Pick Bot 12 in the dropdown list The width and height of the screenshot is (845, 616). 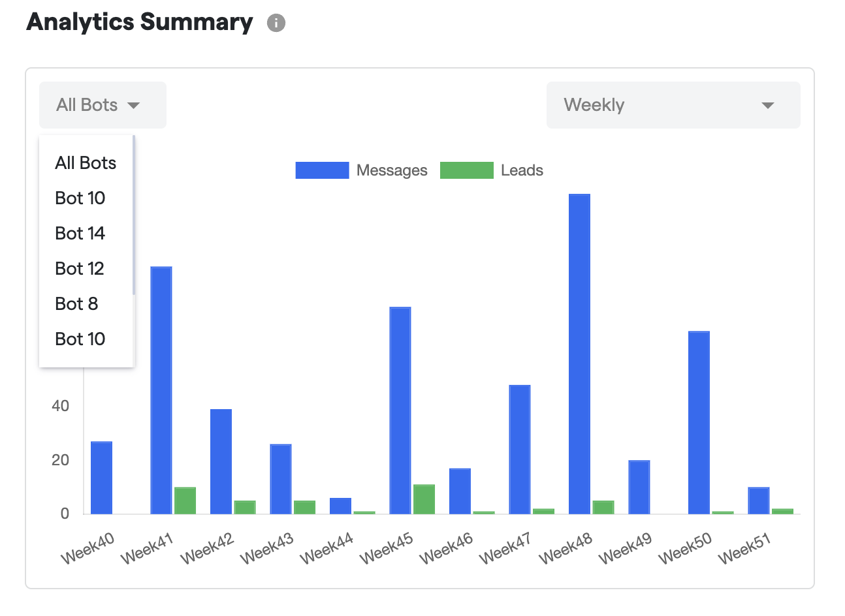[x=80, y=269]
